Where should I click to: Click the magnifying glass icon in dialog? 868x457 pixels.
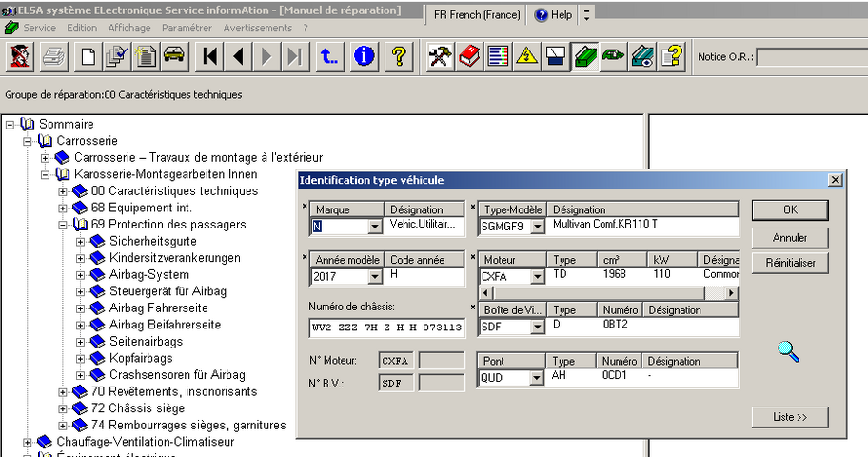788,351
